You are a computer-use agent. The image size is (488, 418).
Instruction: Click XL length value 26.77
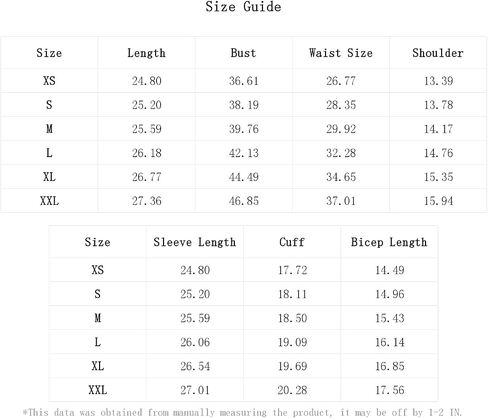(x=147, y=177)
